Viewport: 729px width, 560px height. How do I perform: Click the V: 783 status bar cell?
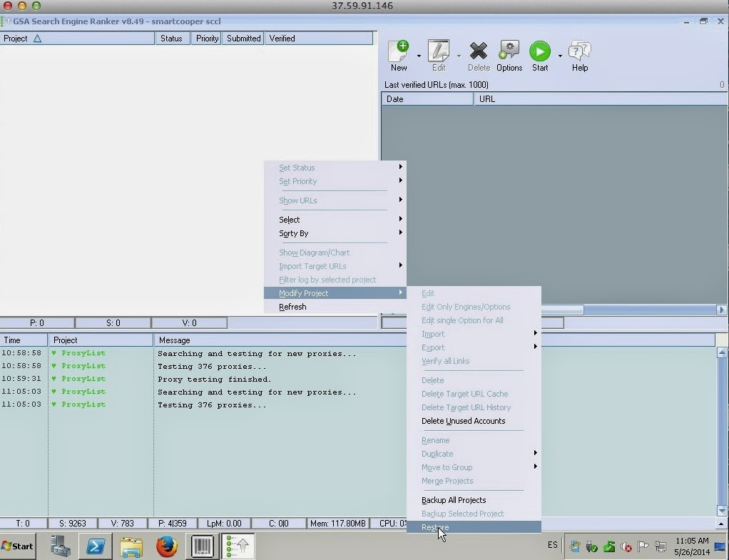point(122,523)
